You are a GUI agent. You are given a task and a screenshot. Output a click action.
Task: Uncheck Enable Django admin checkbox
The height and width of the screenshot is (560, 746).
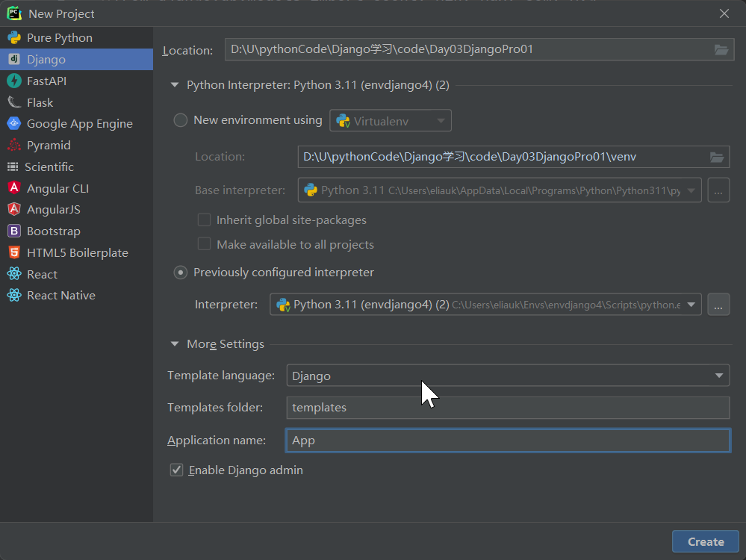[x=176, y=470]
